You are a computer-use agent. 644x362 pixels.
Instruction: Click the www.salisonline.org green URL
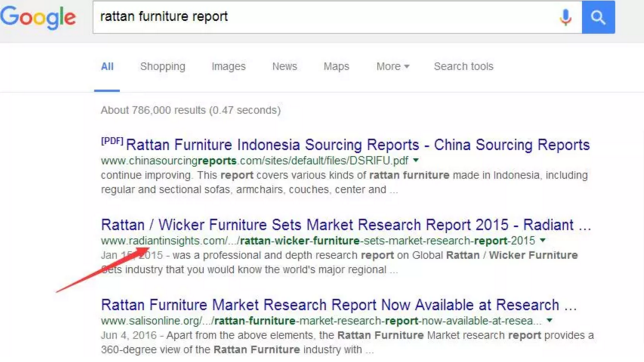[x=321, y=321]
